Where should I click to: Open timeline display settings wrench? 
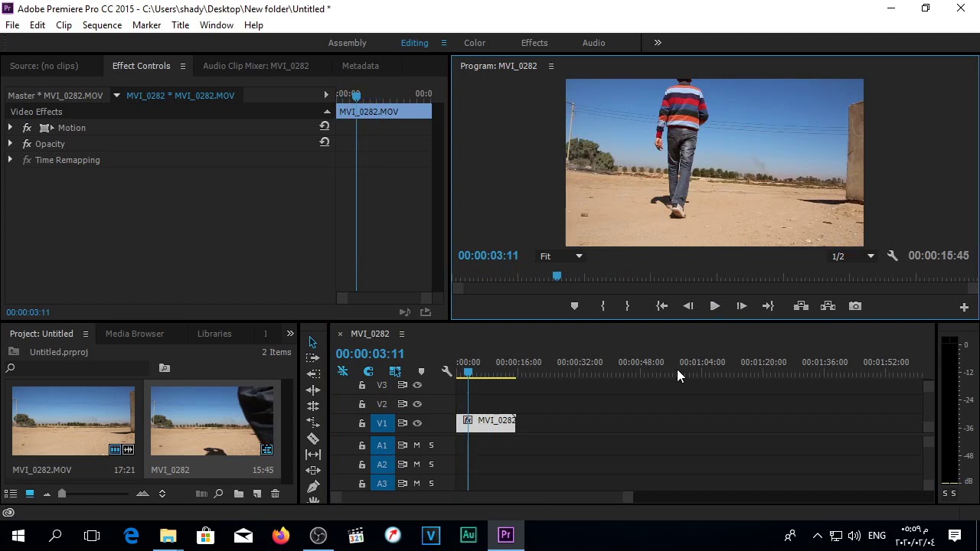click(x=446, y=371)
